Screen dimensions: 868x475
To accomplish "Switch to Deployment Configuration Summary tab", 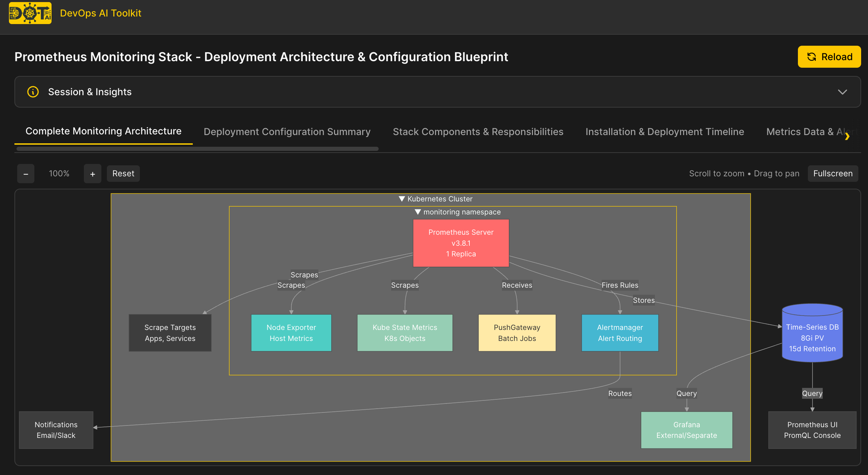I will (x=287, y=132).
